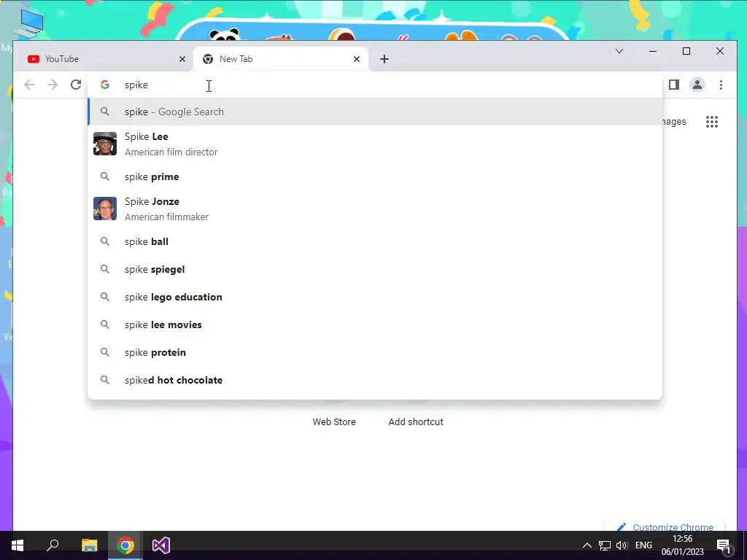Click the forward navigation arrow
Screen dimensions: 747x560
tap(53, 85)
